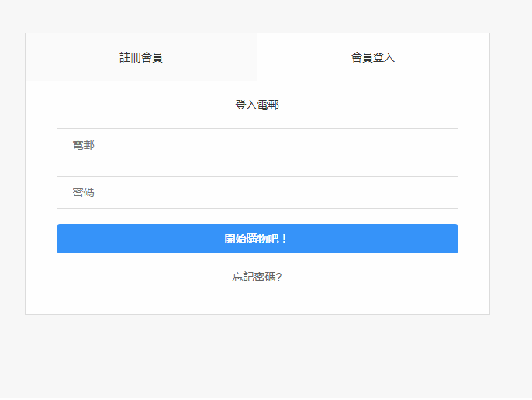Place cursor in the password textbox

(257, 192)
